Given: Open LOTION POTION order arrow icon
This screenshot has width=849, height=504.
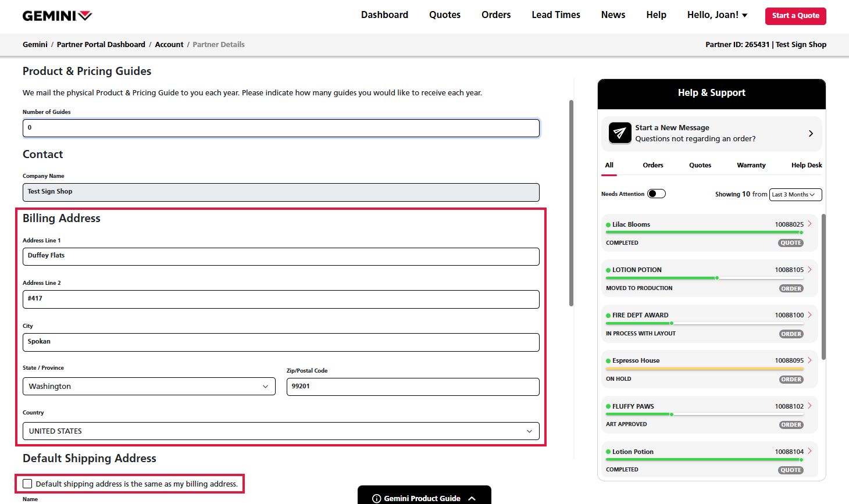Looking at the screenshot, I should (809, 269).
